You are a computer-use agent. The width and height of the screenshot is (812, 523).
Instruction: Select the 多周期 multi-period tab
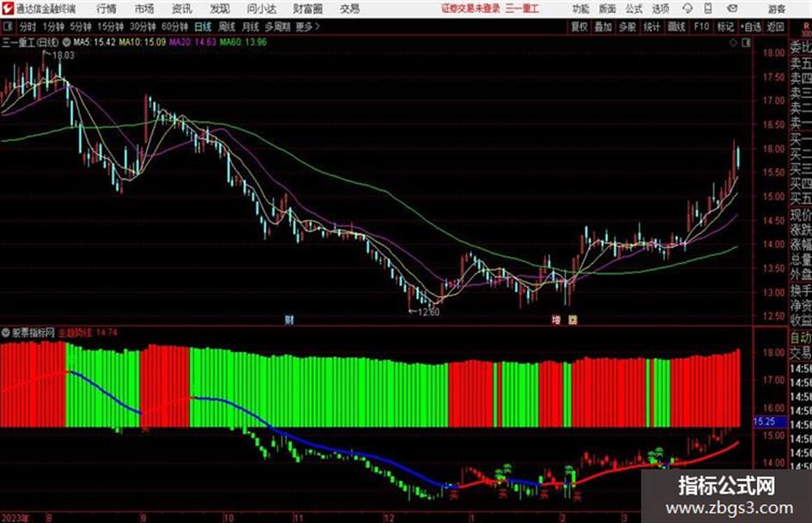(278, 27)
